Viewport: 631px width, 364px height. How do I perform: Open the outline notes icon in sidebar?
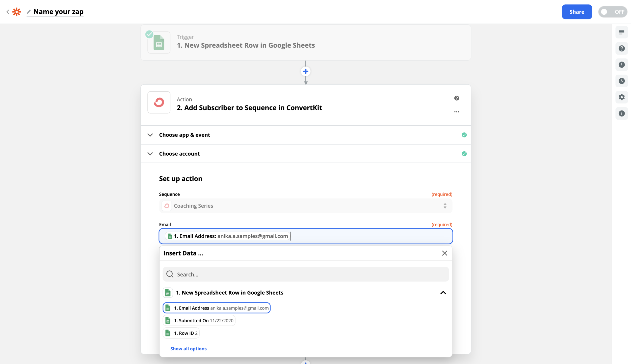pyautogui.click(x=621, y=32)
